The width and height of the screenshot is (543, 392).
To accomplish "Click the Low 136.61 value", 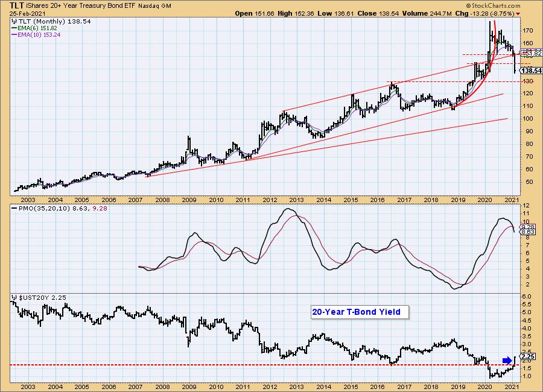I will (x=335, y=13).
